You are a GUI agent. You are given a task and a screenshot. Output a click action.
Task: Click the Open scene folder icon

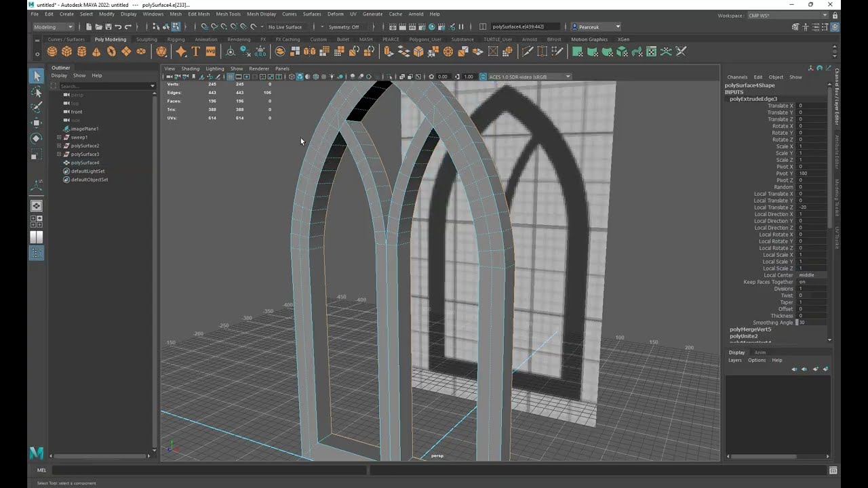98,26
